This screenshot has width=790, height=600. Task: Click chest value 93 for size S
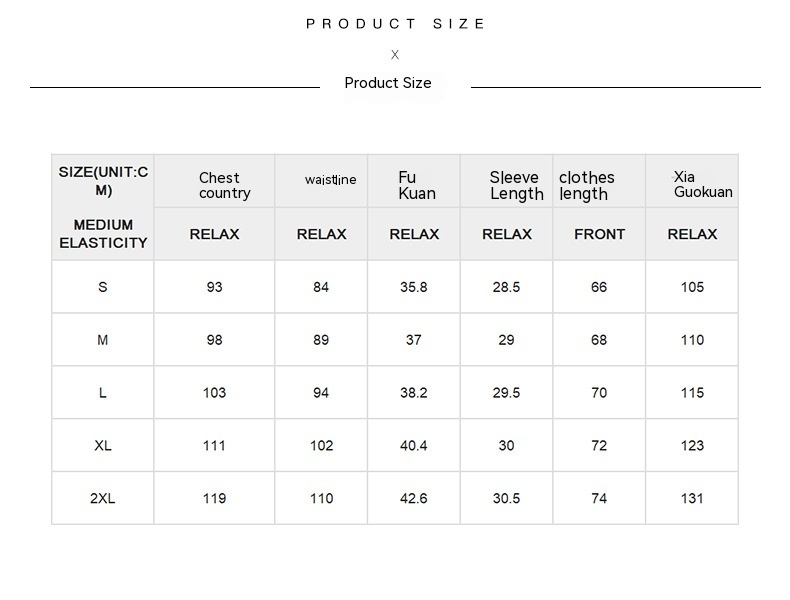click(x=215, y=287)
